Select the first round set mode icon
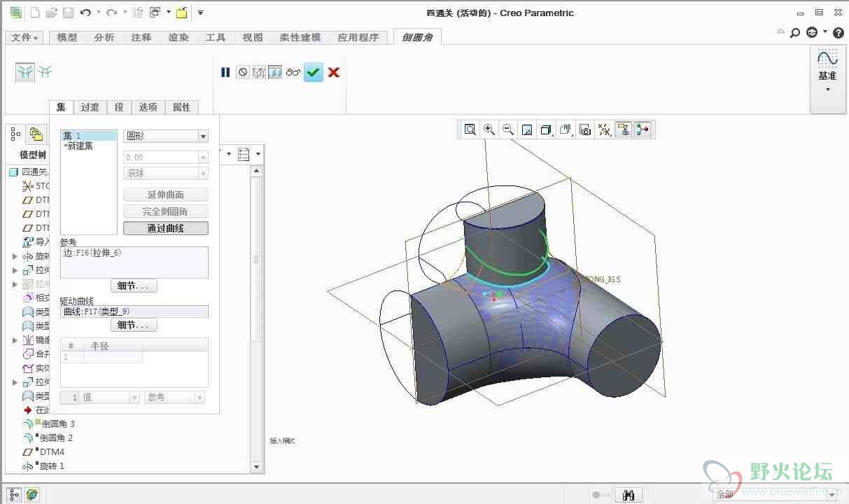This screenshot has height=504, width=849. click(x=26, y=72)
